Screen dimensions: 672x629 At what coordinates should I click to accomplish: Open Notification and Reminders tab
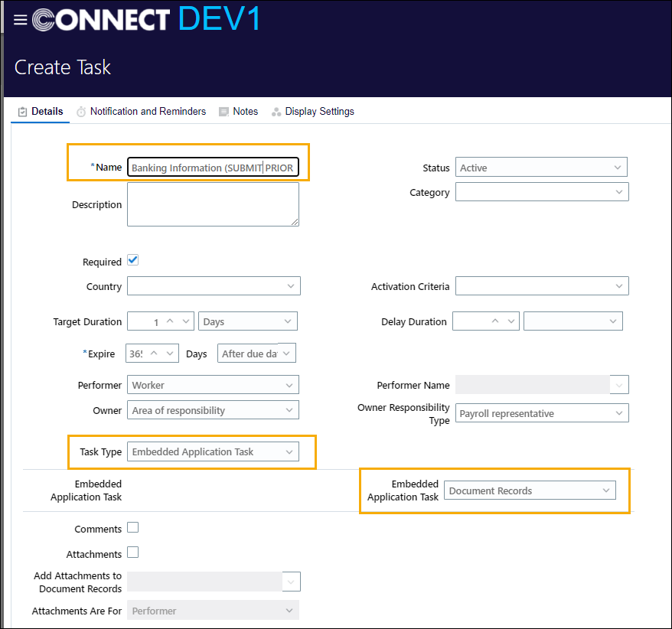(141, 112)
